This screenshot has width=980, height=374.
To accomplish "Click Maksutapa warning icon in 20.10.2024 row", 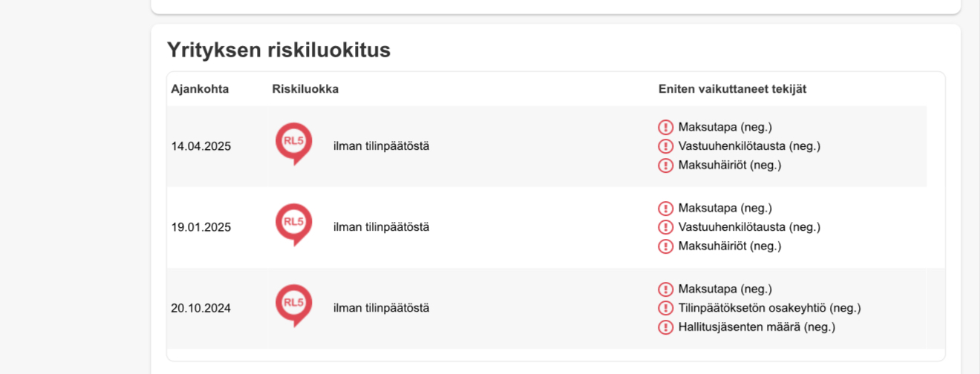I will [x=666, y=289].
